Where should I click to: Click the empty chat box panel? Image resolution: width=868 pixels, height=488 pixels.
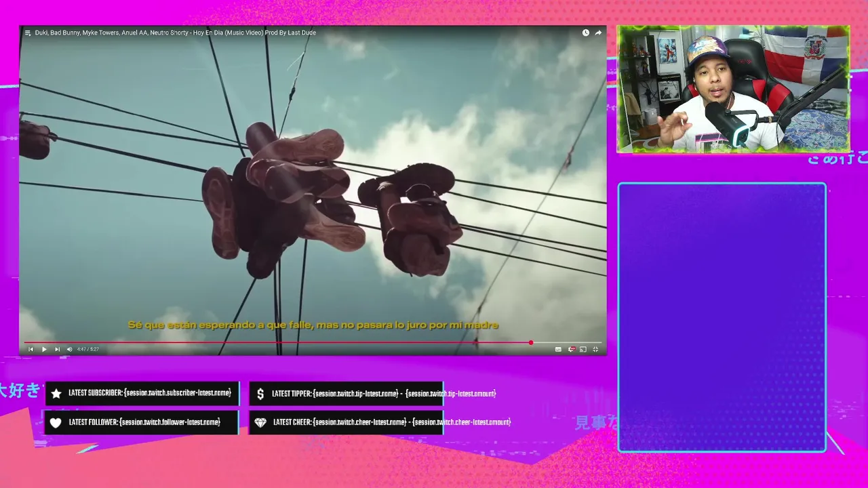coord(722,317)
